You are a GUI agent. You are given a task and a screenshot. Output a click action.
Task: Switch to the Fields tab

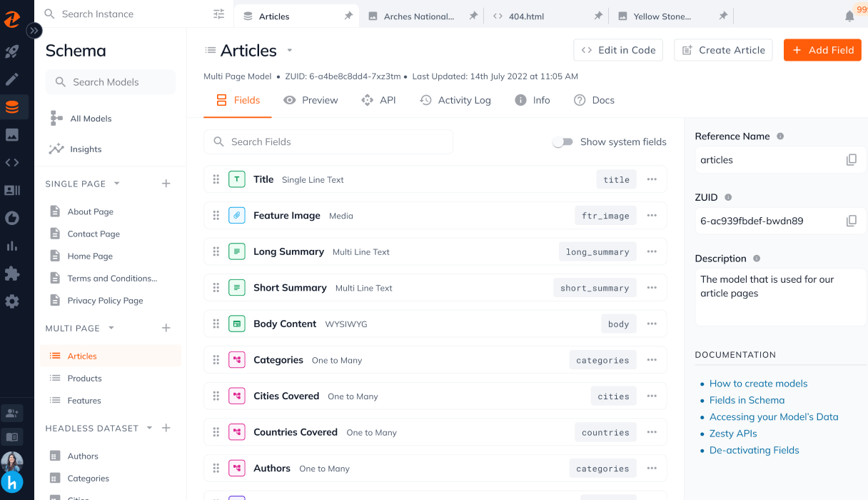238,101
